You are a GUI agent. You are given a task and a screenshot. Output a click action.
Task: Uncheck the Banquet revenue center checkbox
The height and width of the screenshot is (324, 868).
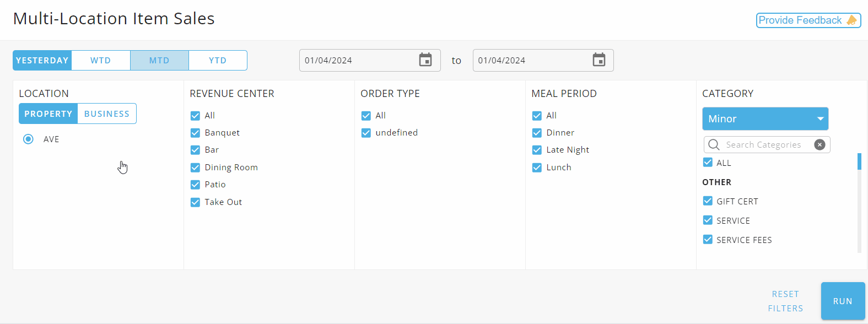[x=195, y=133]
